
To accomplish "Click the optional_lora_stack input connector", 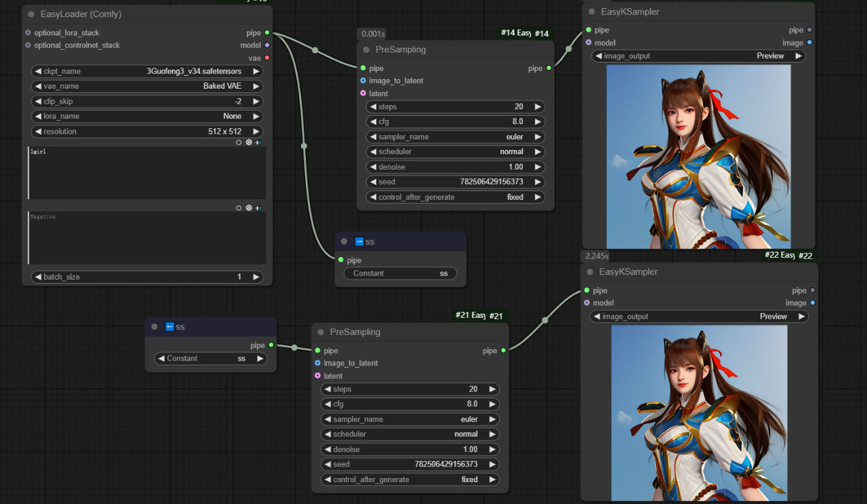I will pos(28,33).
